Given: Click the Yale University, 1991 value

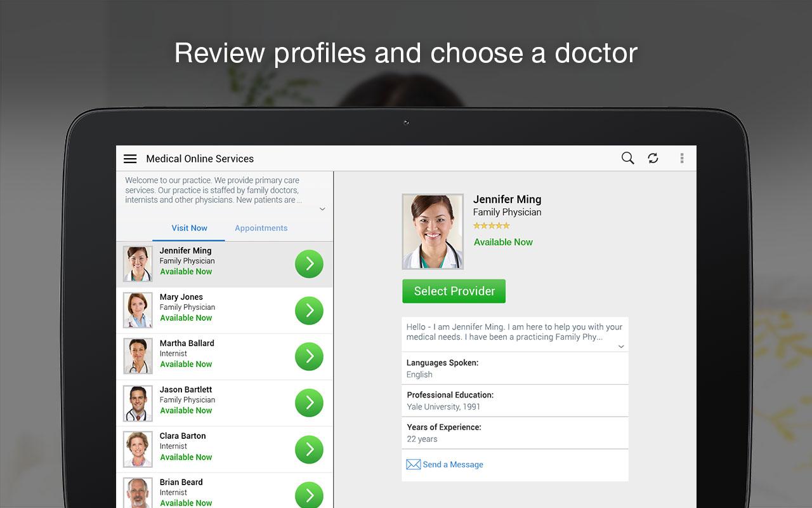Looking at the screenshot, I should pyautogui.click(x=443, y=406).
